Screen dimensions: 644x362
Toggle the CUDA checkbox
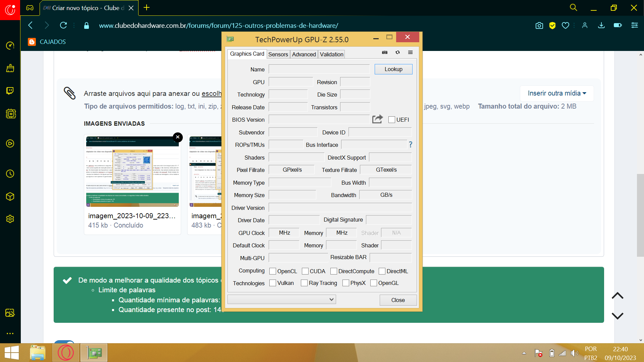tap(305, 271)
